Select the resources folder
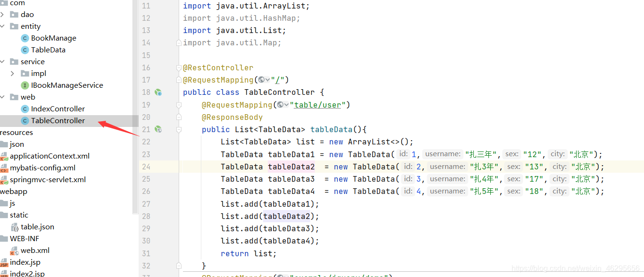This screenshot has height=277, width=644. tap(17, 133)
